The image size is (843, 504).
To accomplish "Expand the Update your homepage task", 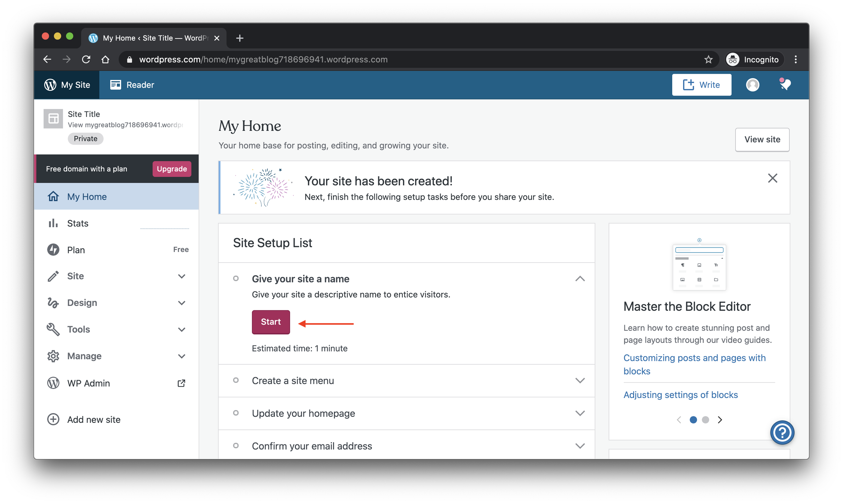I will (x=580, y=413).
